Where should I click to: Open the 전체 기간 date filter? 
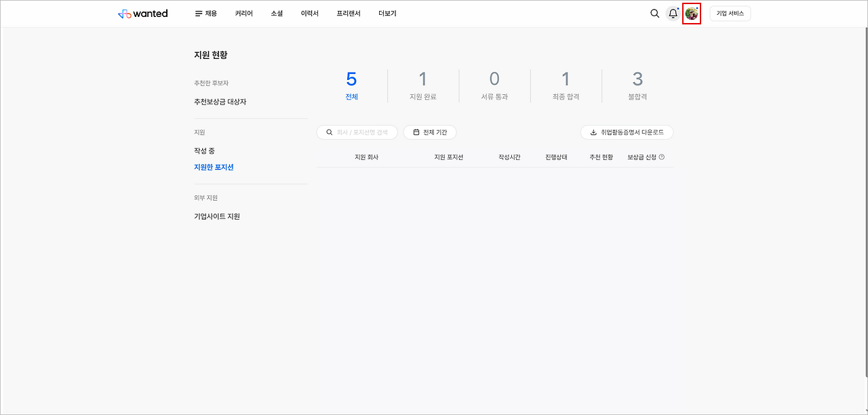430,132
